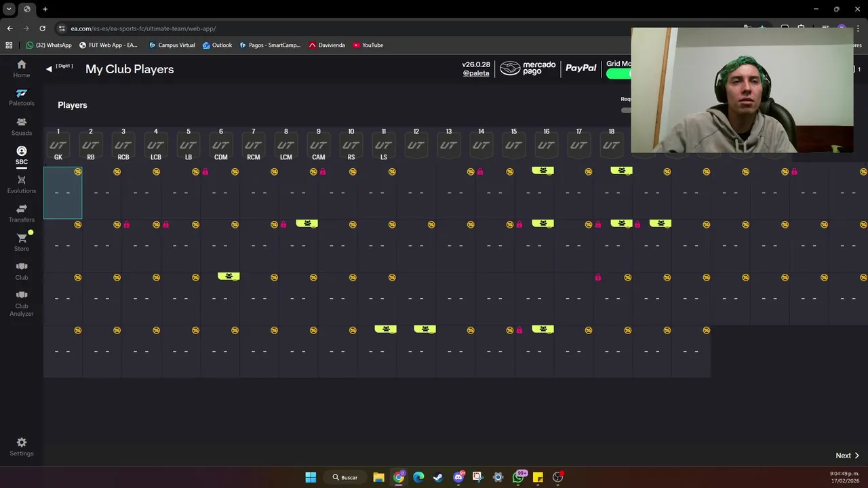Go to the Next page of players

[848, 455]
